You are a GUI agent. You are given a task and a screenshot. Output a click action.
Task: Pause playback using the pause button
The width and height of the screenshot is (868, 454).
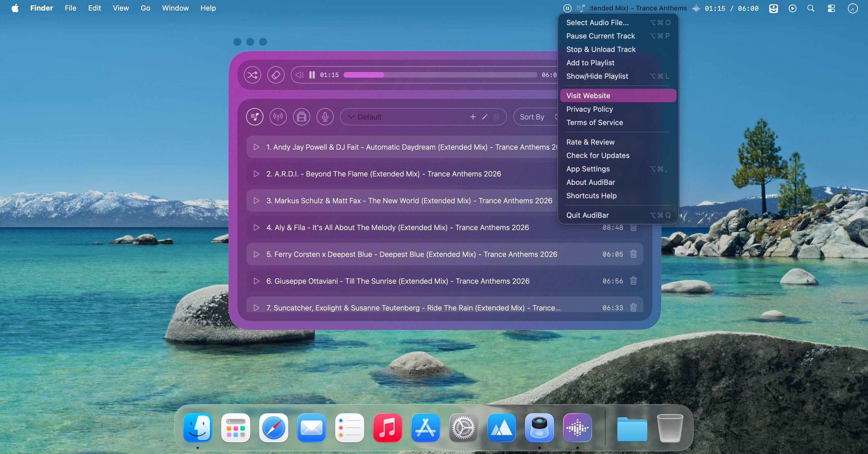[x=312, y=75]
